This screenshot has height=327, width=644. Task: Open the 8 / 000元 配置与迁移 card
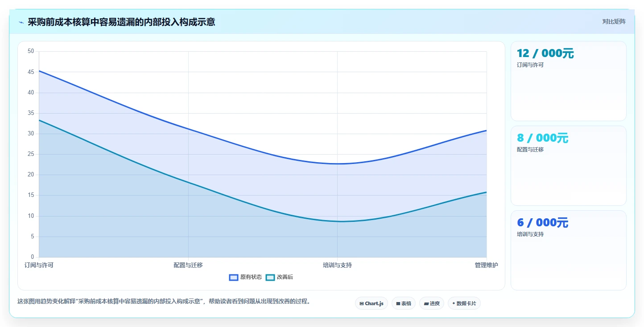pyautogui.click(x=569, y=166)
